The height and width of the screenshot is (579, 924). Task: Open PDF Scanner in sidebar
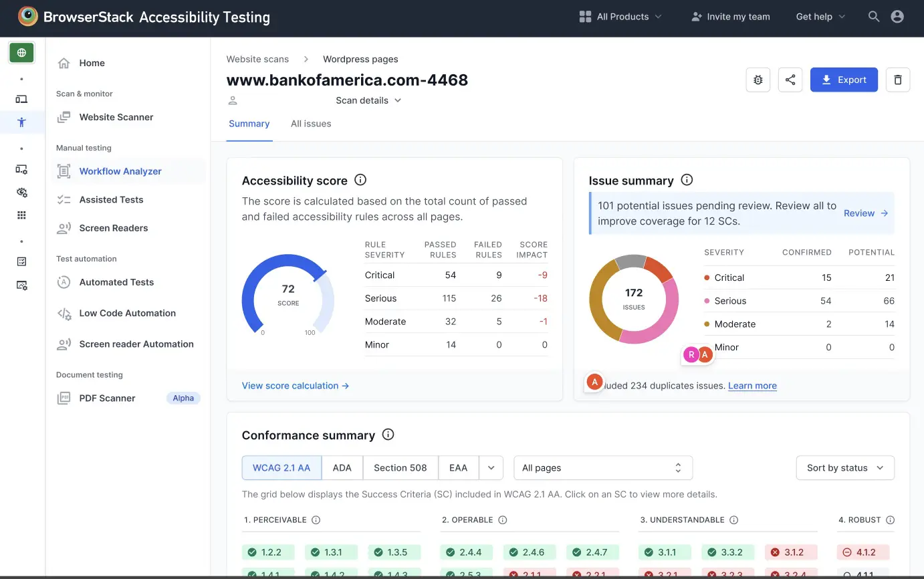(x=128, y=398)
